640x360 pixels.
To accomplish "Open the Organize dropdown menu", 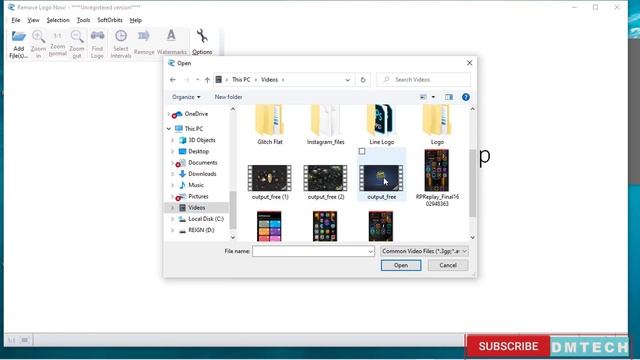I will click(x=186, y=97).
